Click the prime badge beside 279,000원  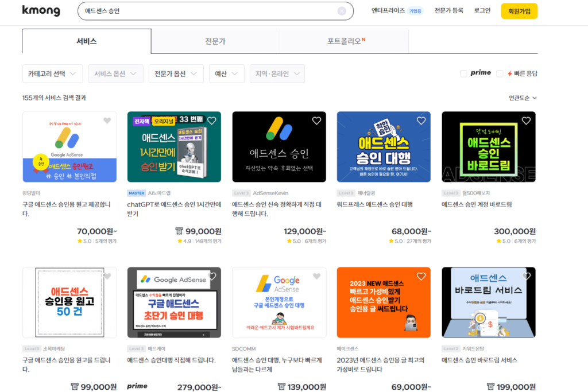[137, 386]
